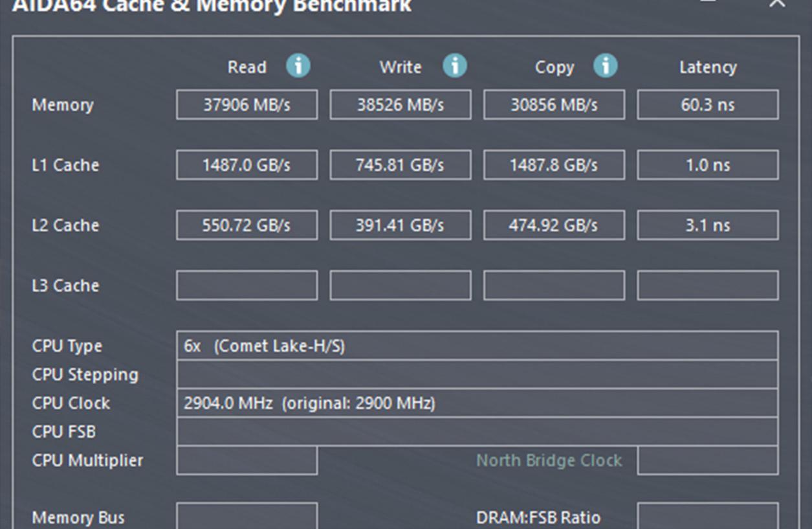Click the L1 Cache read value 1487.0 GB/s
812x529 pixels.
[247, 165]
